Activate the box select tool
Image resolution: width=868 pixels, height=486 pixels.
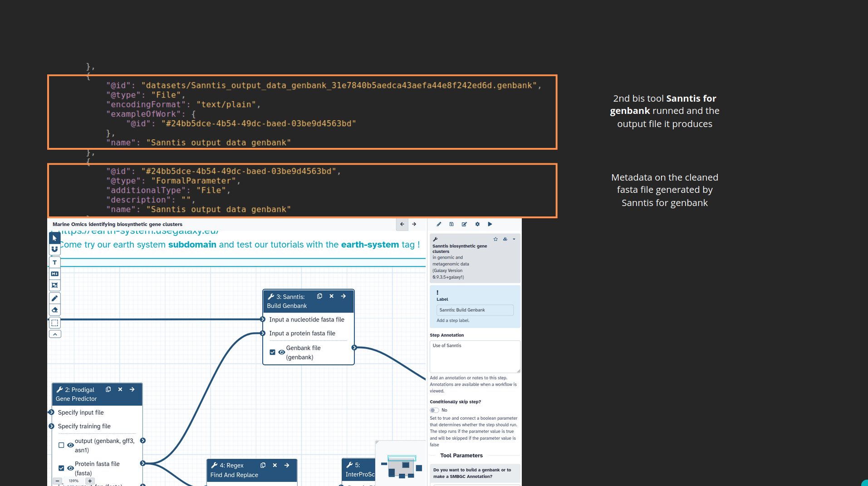coord(55,323)
